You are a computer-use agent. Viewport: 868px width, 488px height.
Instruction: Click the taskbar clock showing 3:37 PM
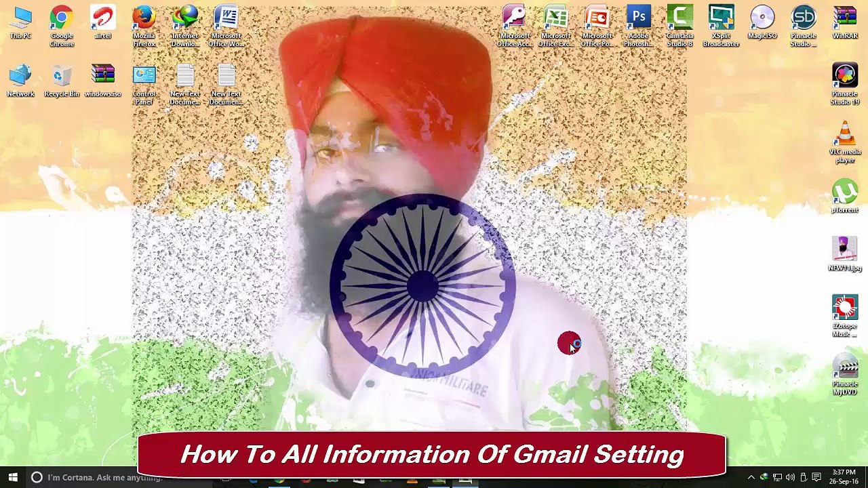coord(844,477)
